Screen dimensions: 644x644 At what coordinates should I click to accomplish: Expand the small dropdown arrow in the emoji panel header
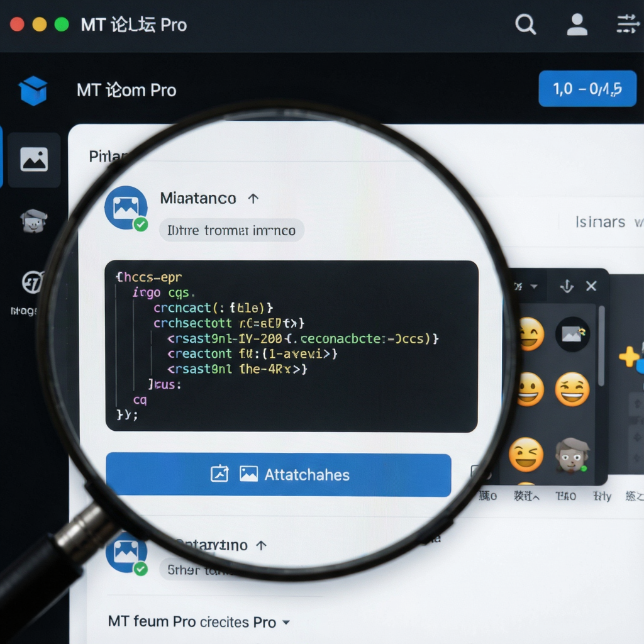534,286
